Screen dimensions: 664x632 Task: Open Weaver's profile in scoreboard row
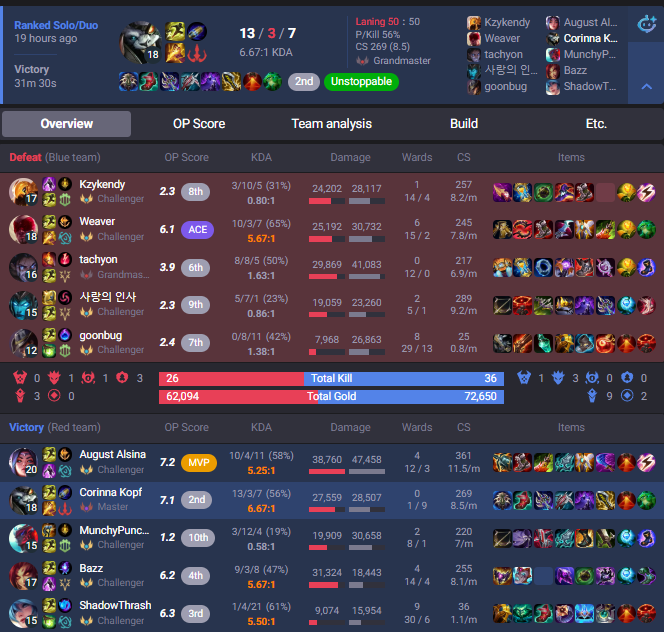coord(97,221)
